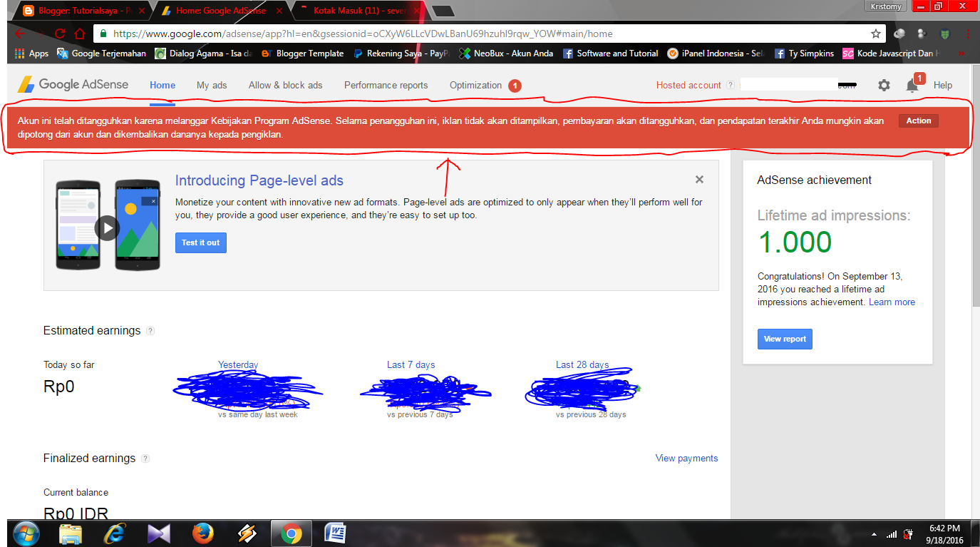The height and width of the screenshot is (547, 980).
Task: Open the Optimization section
Action: coord(475,86)
